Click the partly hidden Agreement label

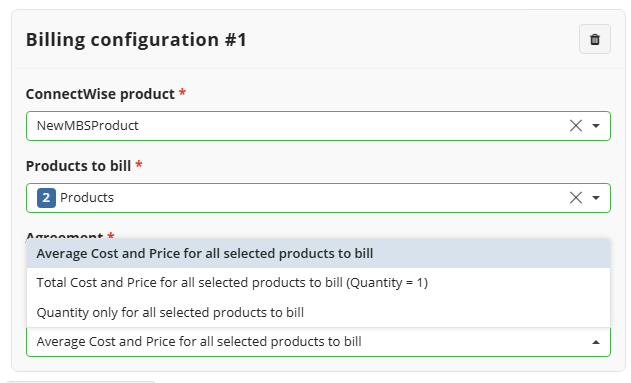pyautogui.click(x=65, y=235)
